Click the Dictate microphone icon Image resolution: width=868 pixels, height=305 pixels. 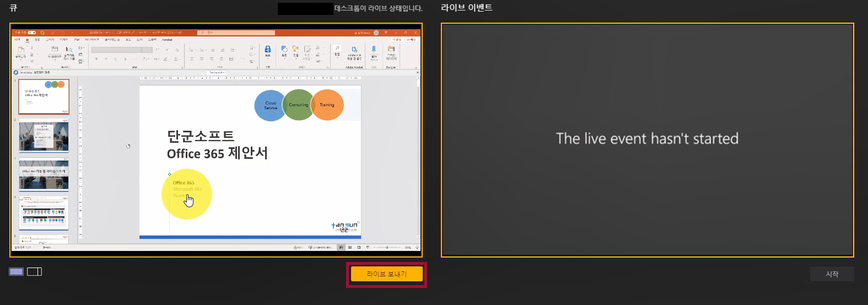pos(374,49)
